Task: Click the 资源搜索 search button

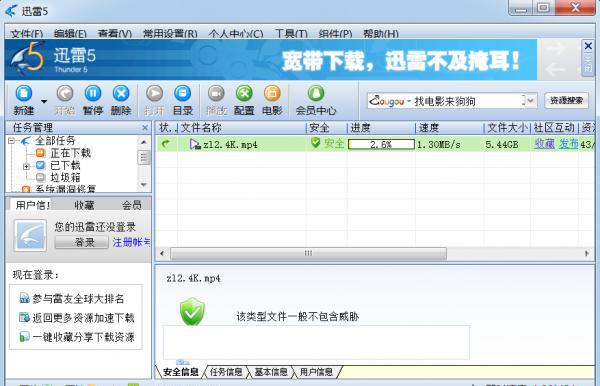Action: point(566,101)
